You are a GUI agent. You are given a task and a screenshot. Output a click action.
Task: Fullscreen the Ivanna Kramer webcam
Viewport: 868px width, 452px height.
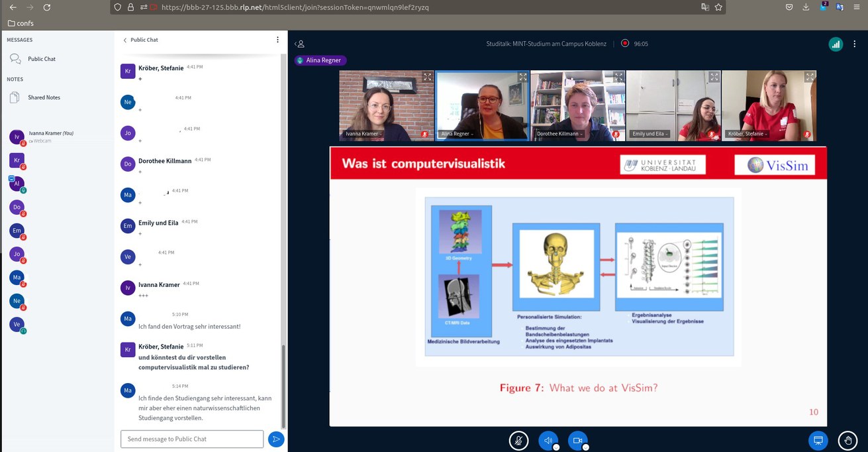tap(428, 77)
